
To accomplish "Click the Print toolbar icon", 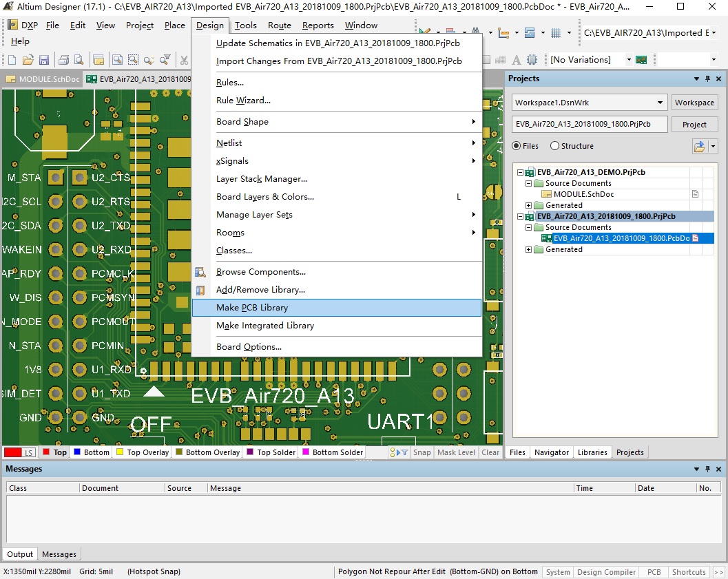I will [x=64, y=60].
